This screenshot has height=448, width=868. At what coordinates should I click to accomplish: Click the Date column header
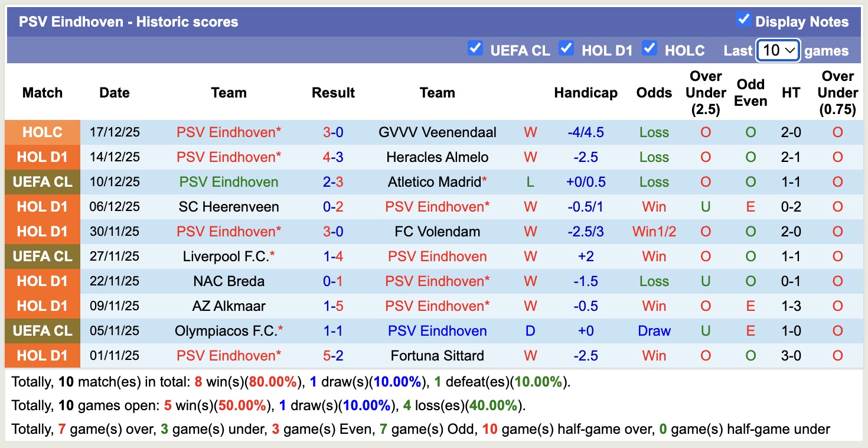click(x=114, y=92)
